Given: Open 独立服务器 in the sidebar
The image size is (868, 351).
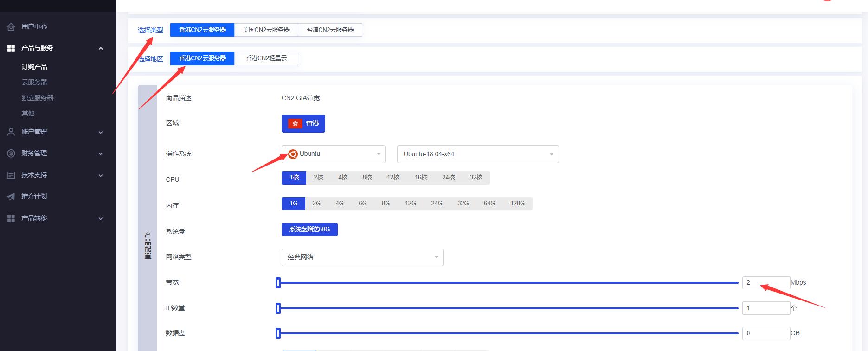Looking at the screenshot, I should pos(38,98).
